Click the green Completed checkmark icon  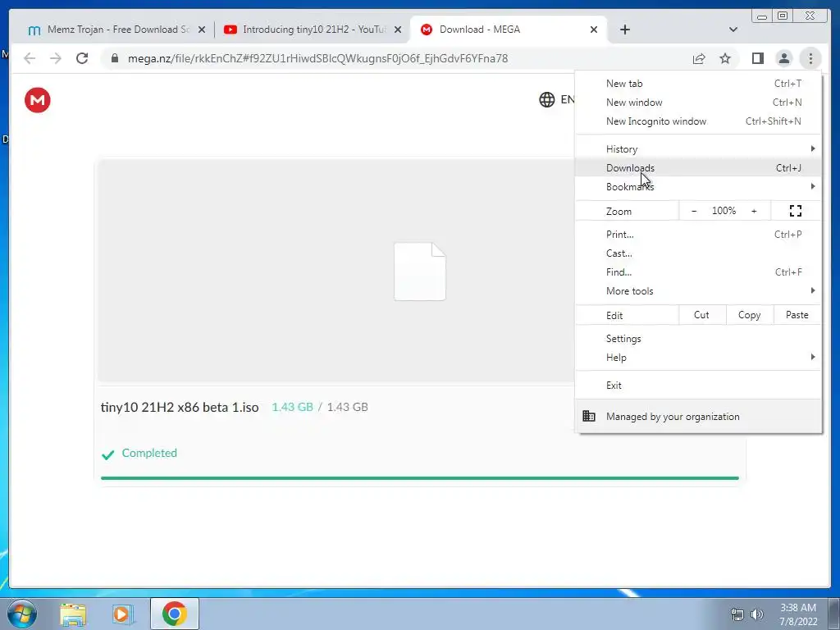pos(107,454)
